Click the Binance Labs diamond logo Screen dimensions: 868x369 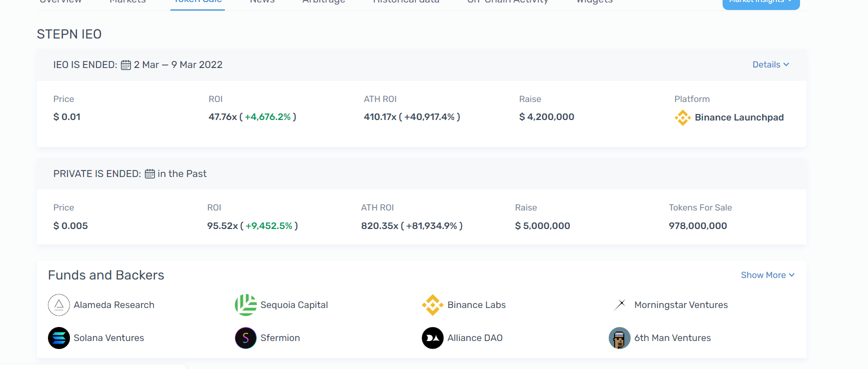tap(433, 305)
